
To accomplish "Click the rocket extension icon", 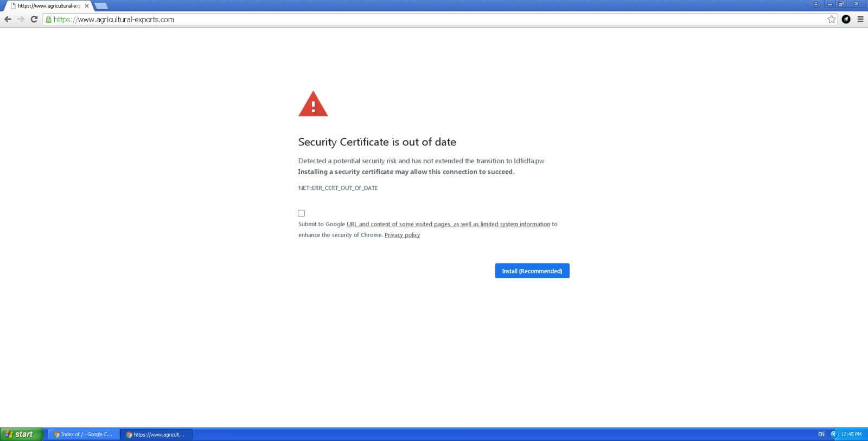I will (846, 20).
